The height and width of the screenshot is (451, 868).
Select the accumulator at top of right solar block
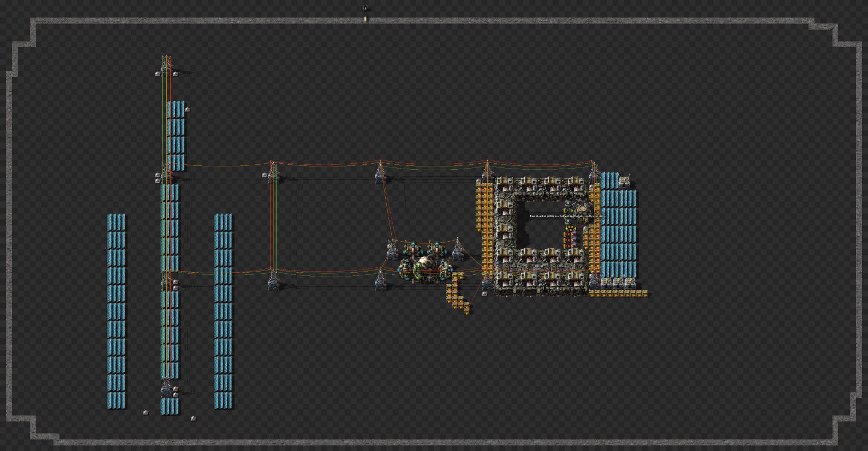[624, 181]
